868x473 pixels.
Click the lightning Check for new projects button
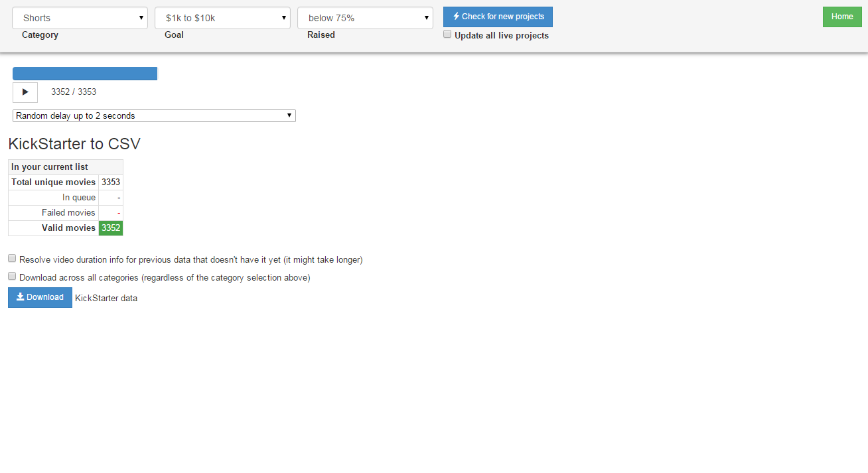tap(498, 17)
